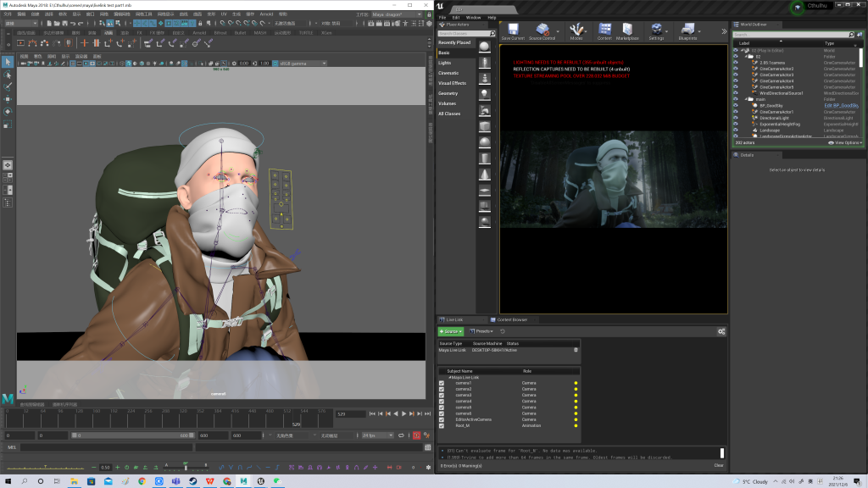Uncheck camera1 subject checkbox
This screenshot has height=488, width=868.
pos(441,383)
